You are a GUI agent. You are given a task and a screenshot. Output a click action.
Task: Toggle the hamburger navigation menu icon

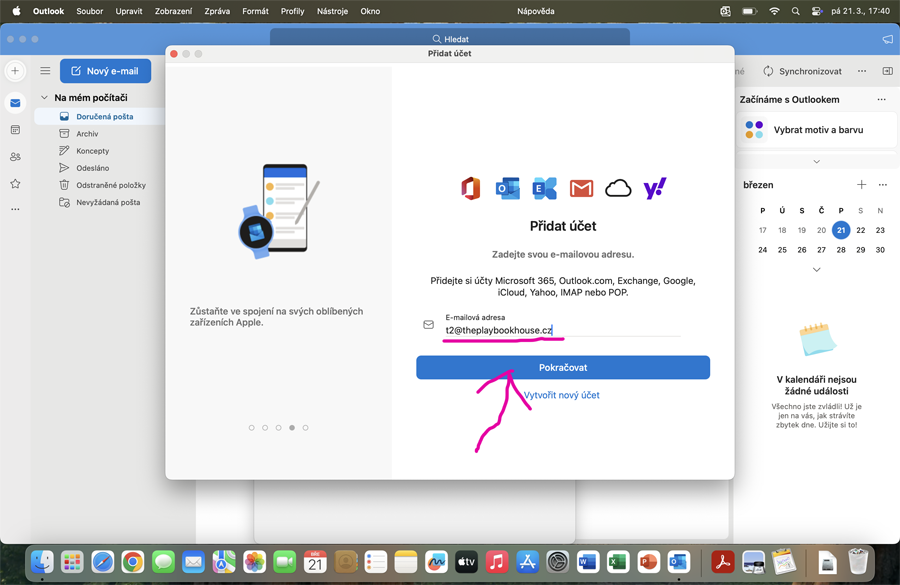tap(45, 71)
